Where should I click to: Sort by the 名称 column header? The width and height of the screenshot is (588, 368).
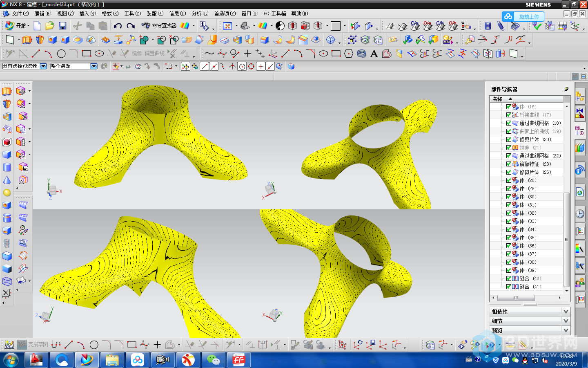click(x=526, y=99)
